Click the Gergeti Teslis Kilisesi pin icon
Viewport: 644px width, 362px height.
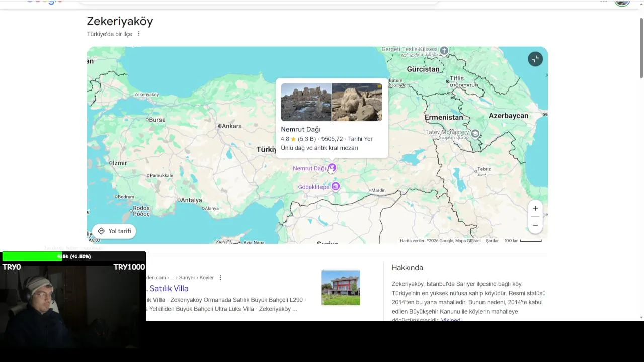(x=444, y=50)
